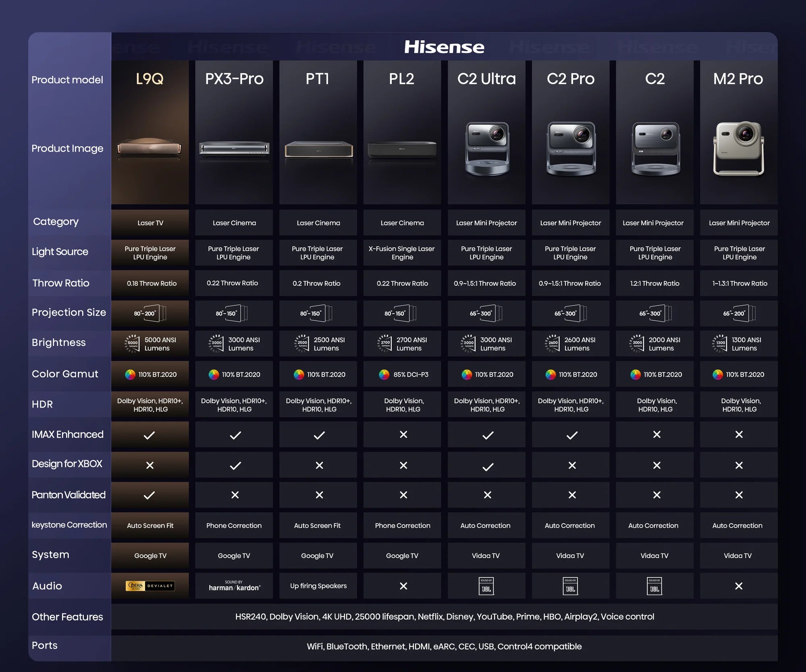Click the L9Q IMAX Enhanced checkmark
Viewport: 806px width, 672px height.
(150, 435)
